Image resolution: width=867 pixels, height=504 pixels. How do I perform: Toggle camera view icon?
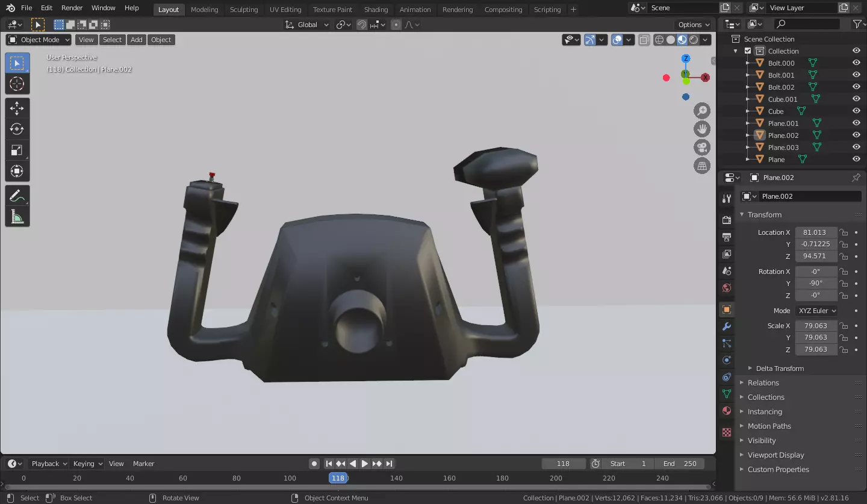tap(702, 148)
